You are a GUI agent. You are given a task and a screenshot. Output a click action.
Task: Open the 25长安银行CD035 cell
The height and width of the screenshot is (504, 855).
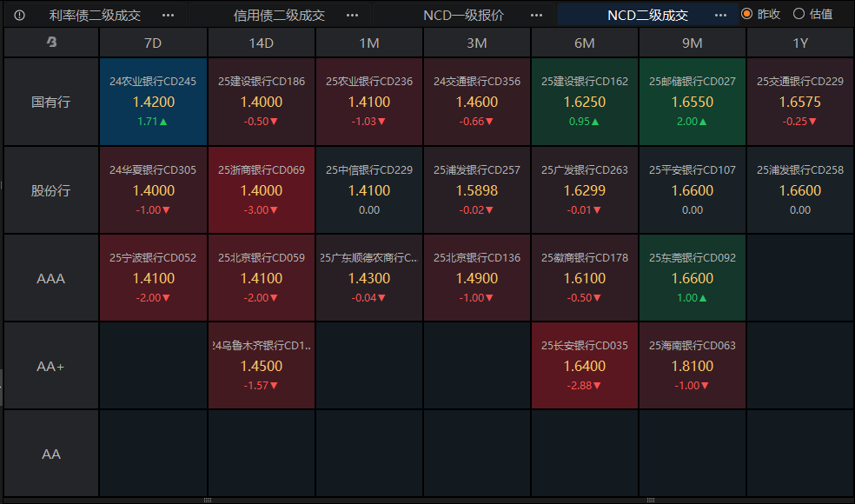click(585, 366)
